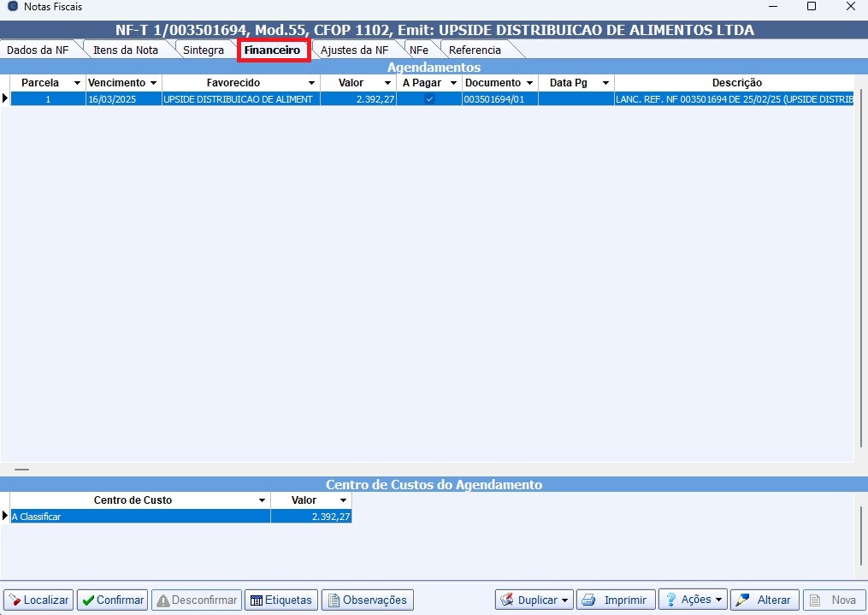The width and height of the screenshot is (868, 615).
Task: Toggle the A Pagar checkbox
Action: pyautogui.click(x=429, y=99)
